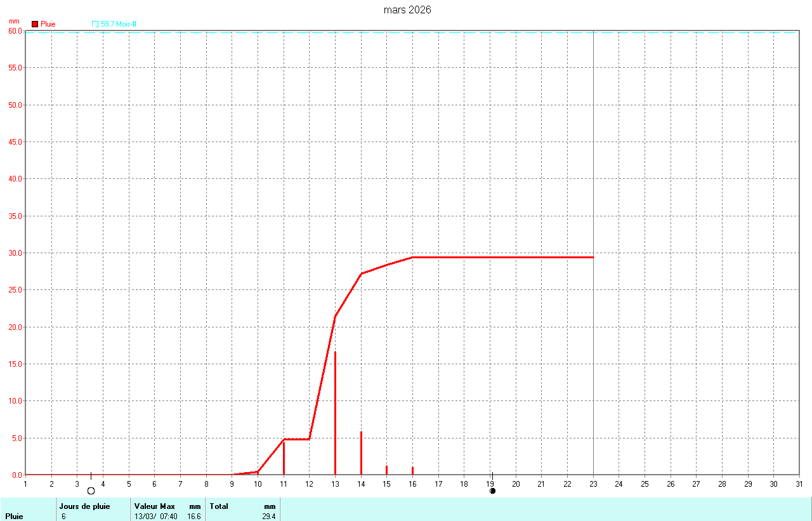Click day 23 on the x-axis
Viewport: 812px width, 521px height.
click(593, 484)
